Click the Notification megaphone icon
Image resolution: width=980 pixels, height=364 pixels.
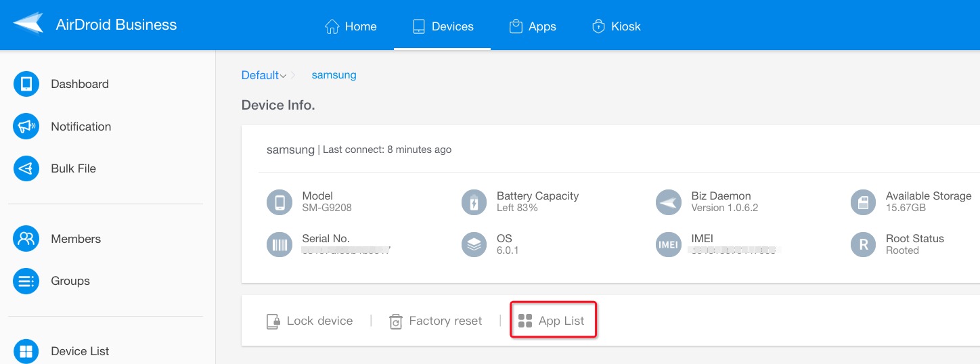coord(26,127)
